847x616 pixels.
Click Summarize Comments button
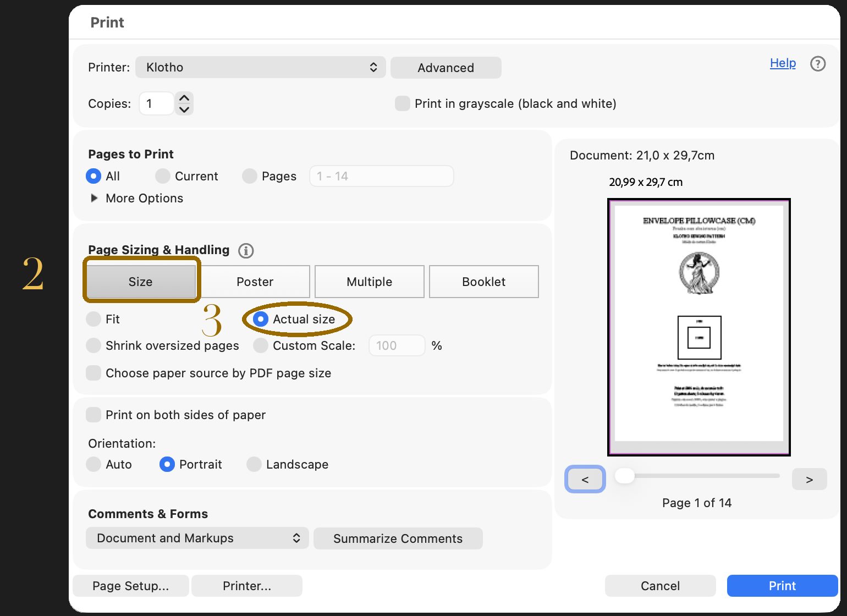pyautogui.click(x=398, y=538)
